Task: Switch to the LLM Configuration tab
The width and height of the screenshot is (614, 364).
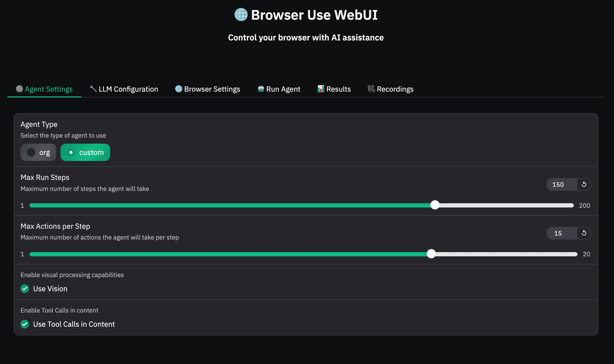Action: [x=123, y=89]
